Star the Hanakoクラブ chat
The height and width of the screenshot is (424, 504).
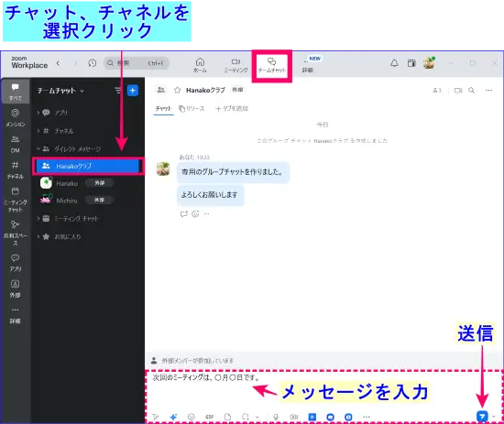[177, 91]
